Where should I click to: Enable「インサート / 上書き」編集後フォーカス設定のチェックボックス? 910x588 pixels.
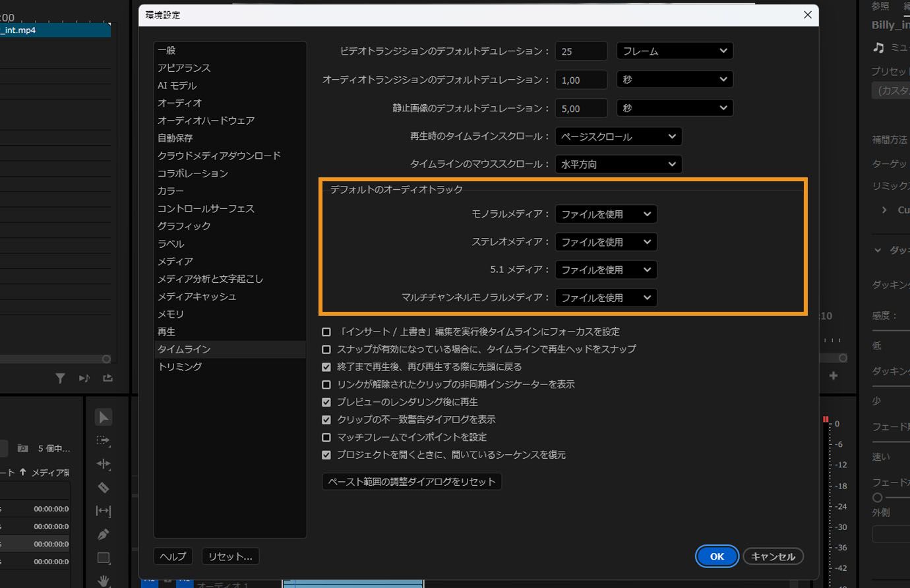pos(327,332)
